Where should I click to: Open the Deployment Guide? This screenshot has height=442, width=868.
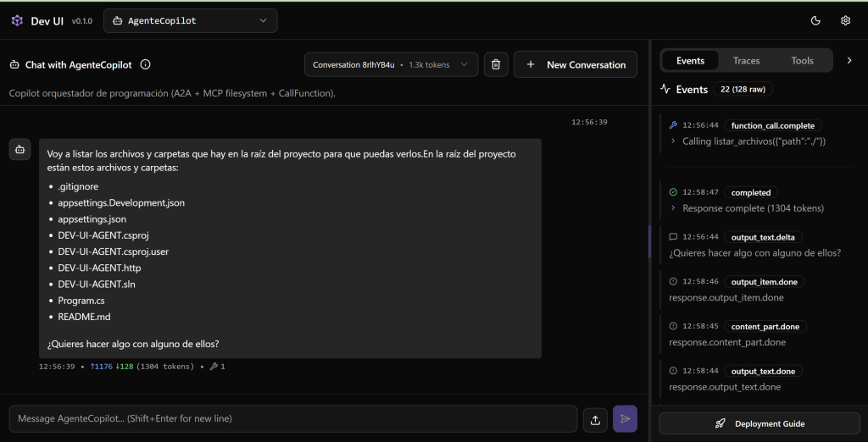click(x=759, y=423)
